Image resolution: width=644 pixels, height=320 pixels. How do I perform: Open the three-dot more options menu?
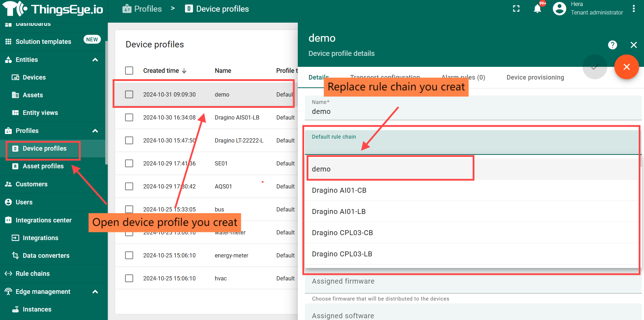pyautogui.click(x=634, y=9)
